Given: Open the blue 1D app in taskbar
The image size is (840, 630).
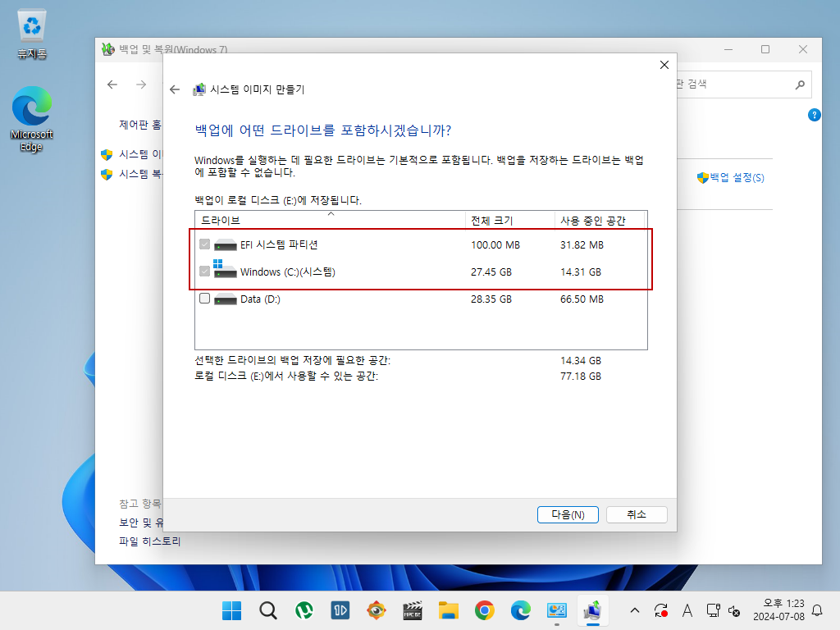Looking at the screenshot, I should tap(340, 610).
